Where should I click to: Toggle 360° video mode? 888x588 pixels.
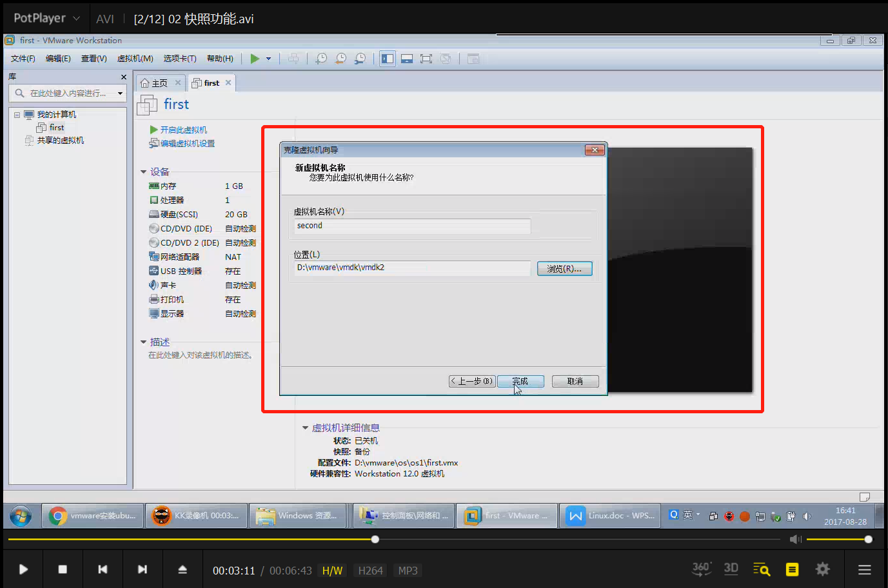tap(702, 569)
